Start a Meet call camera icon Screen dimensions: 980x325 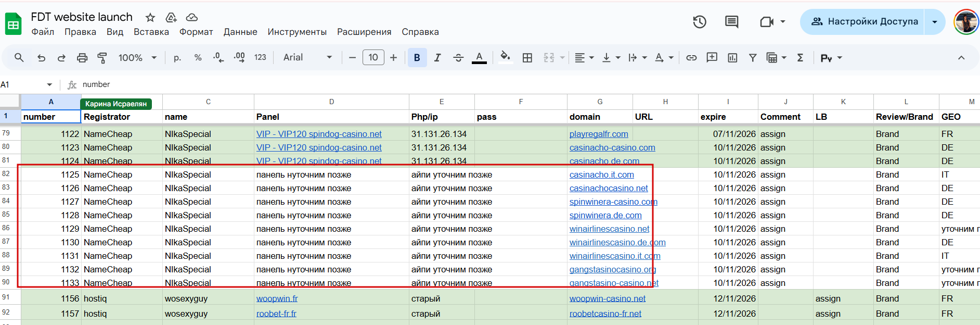[767, 22]
